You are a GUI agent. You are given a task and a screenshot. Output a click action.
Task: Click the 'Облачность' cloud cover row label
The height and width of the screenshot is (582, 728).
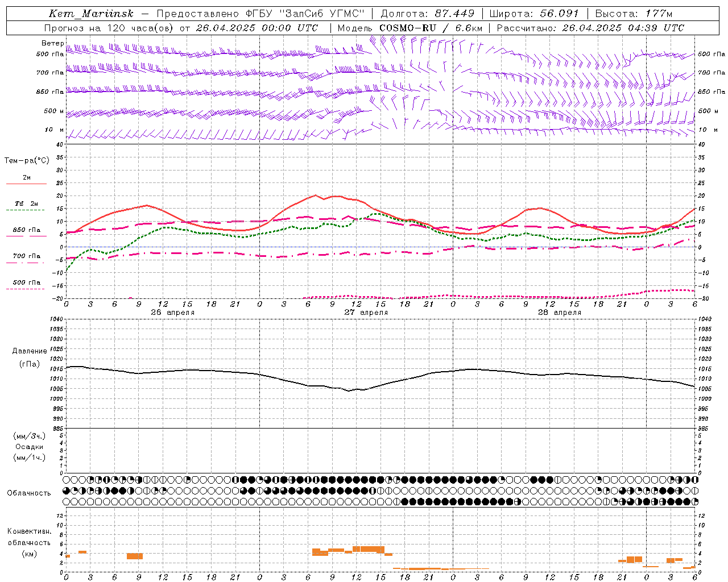(x=29, y=493)
